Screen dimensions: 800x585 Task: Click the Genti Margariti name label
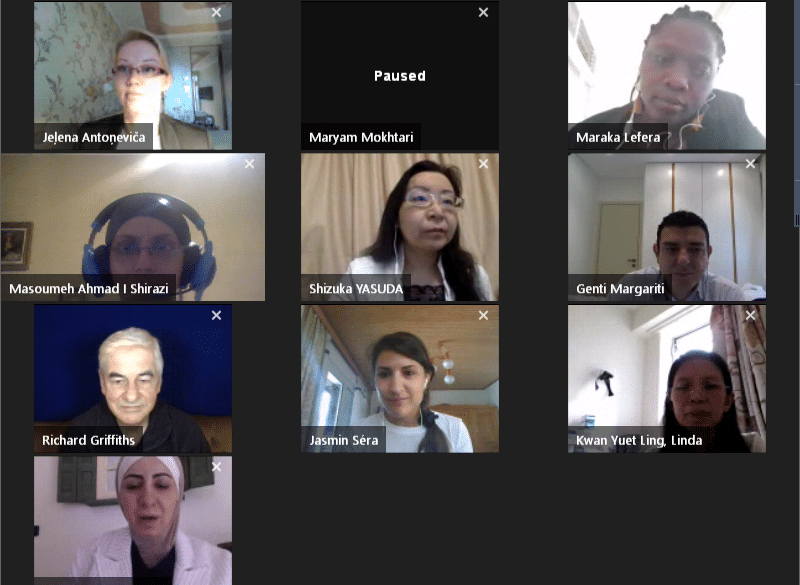point(620,289)
